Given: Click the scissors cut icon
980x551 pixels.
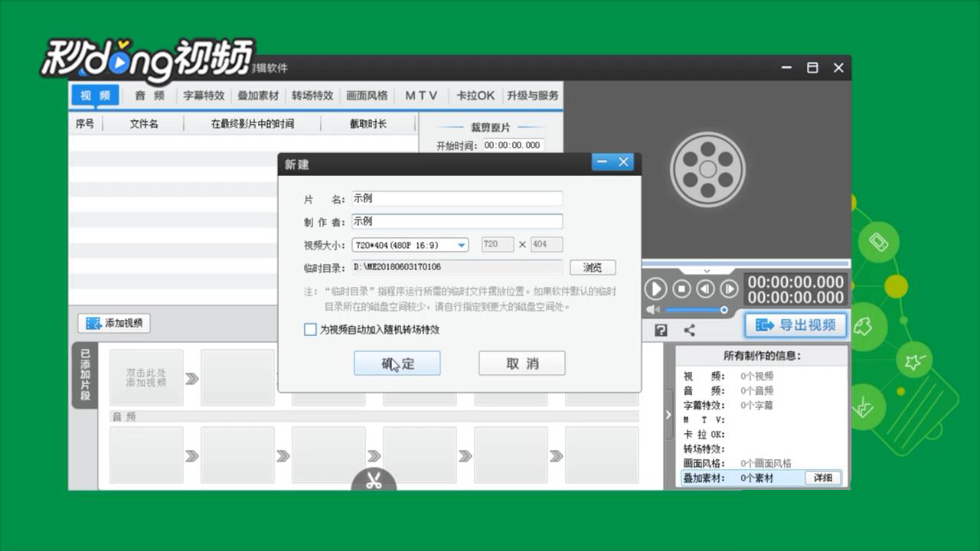Looking at the screenshot, I should click(x=374, y=481).
